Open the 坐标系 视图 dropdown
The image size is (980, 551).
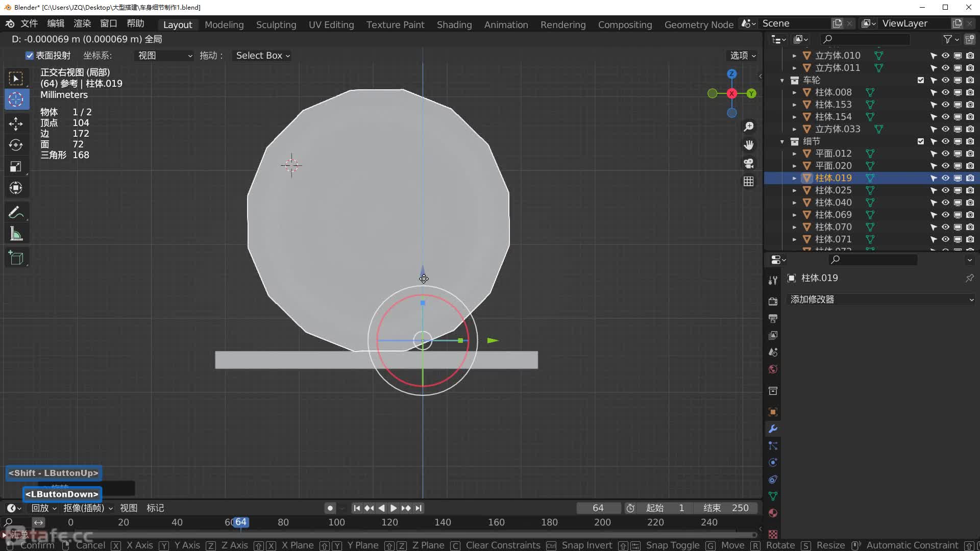point(164,56)
